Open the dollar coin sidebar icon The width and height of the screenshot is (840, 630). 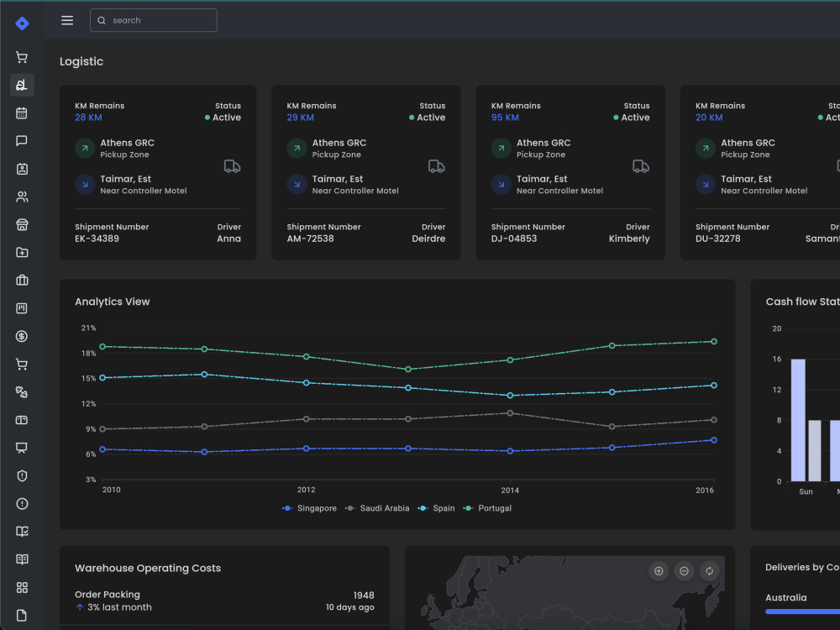pos(22,337)
